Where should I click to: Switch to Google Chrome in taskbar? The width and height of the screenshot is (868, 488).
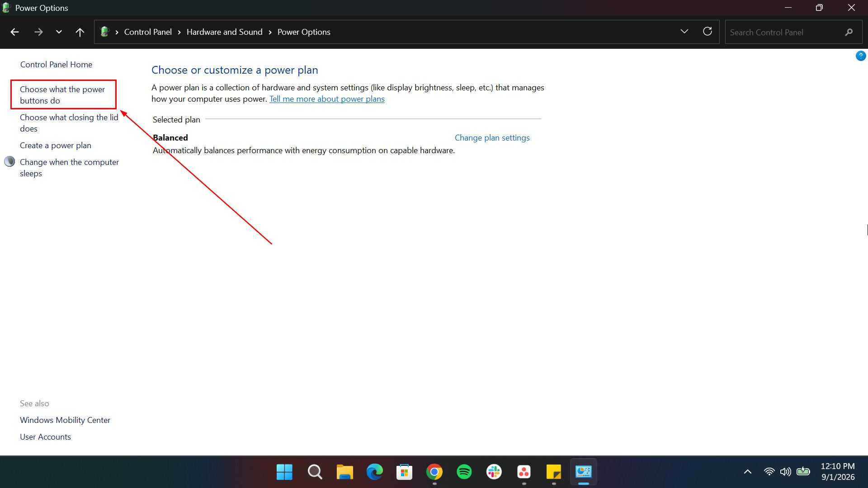point(434,472)
